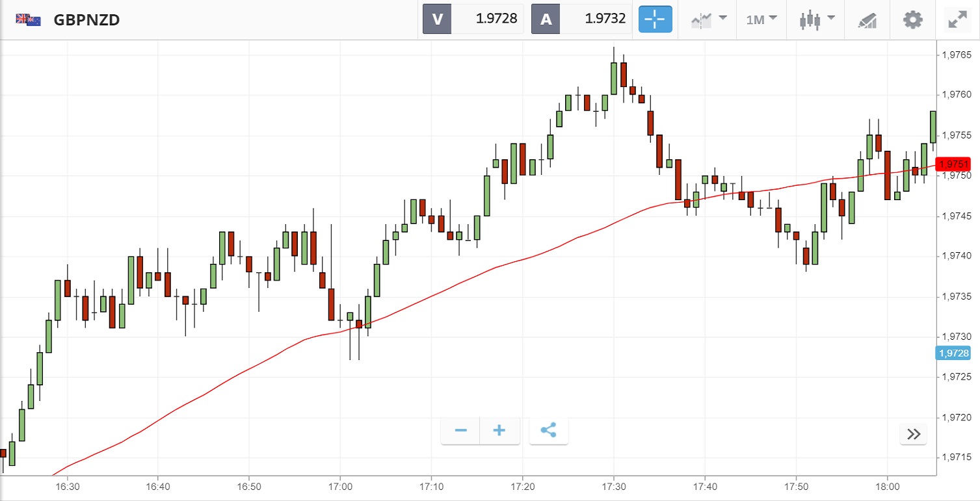Zoom in the chart with plus button
The width and height of the screenshot is (980, 501).
tap(499, 431)
